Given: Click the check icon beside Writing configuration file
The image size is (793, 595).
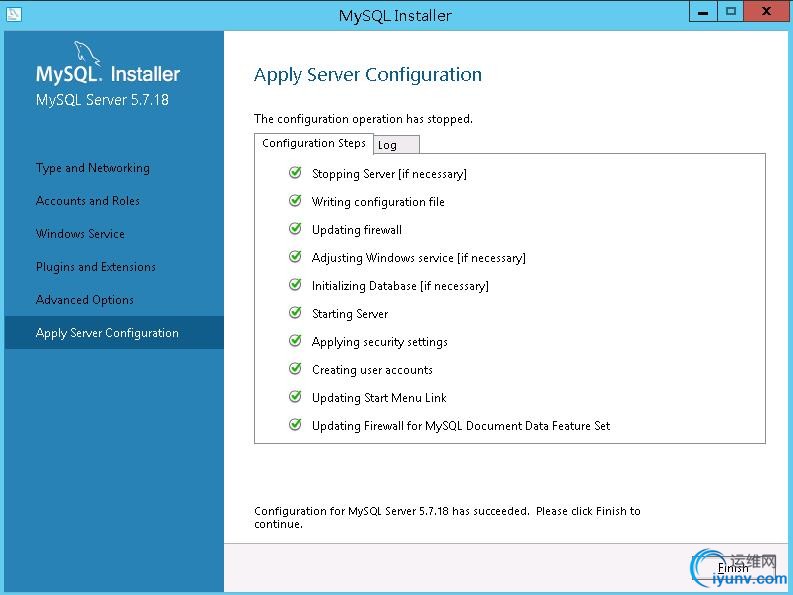Looking at the screenshot, I should point(295,201).
